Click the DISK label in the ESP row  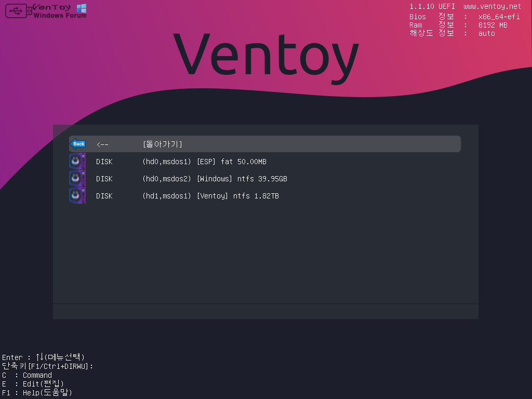click(x=104, y=162)
